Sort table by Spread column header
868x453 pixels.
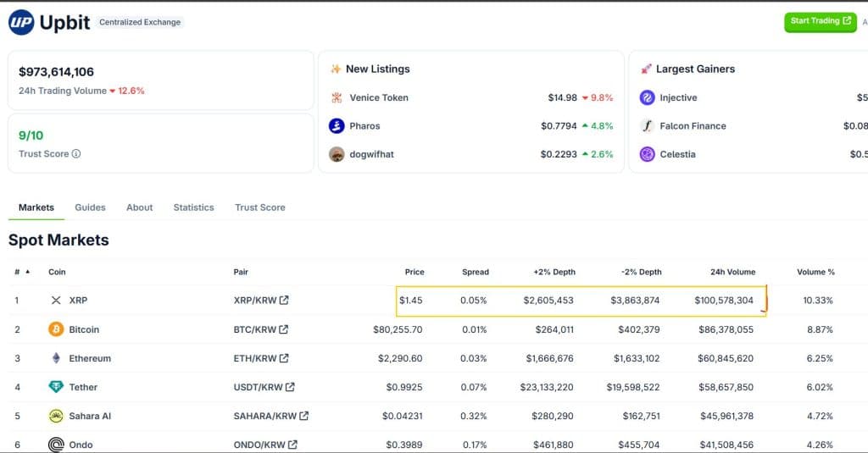coord(476,272)
